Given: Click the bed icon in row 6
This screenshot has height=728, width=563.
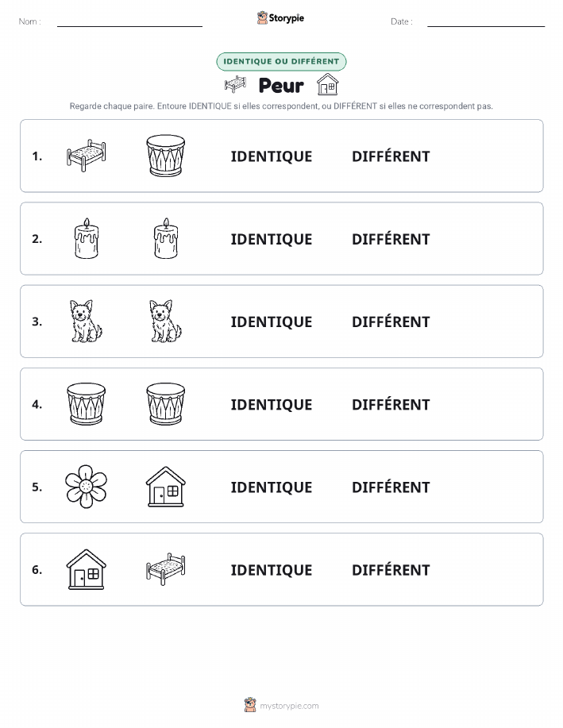Looking at the screenshot, I should pyautogui.click(x=165, y=569).
